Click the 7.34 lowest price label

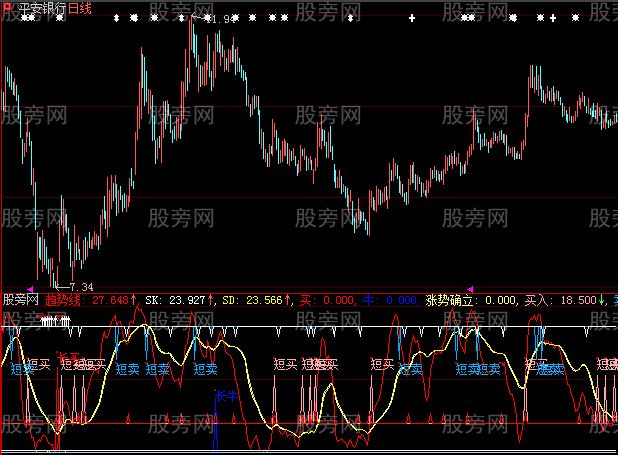pos(80,287)
